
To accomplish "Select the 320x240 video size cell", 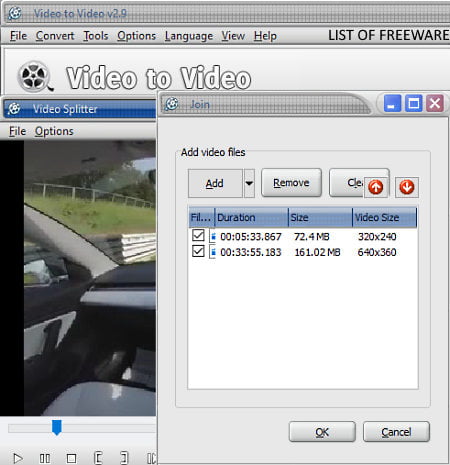I will tap(377, 237).
